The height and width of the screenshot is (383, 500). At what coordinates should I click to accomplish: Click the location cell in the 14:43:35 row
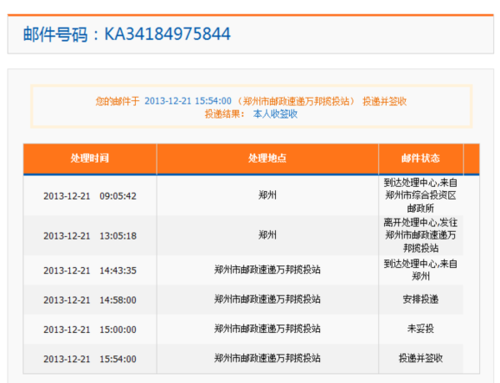click(x=267, y=270)
